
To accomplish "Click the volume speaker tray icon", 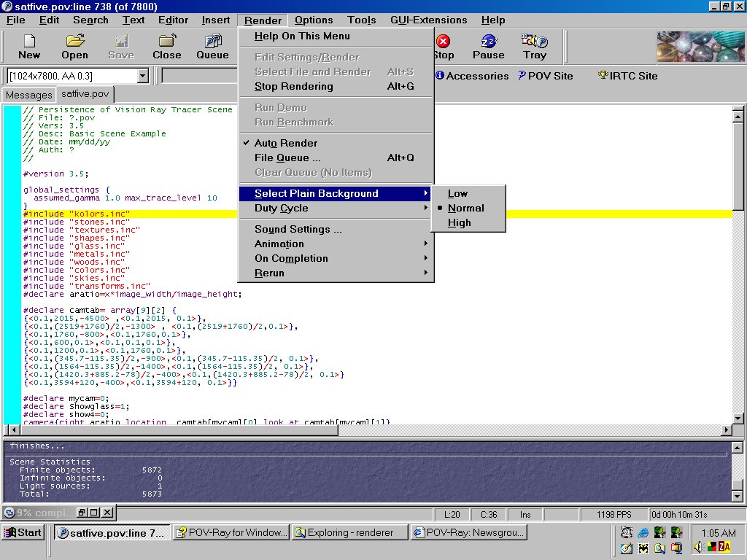I will 699,547.
